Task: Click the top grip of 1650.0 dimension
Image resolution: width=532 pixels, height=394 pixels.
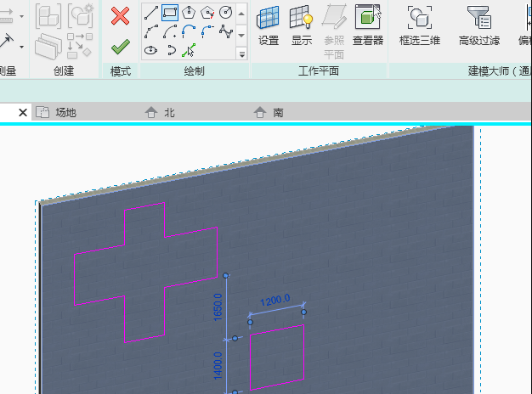Action: (225, 275)
